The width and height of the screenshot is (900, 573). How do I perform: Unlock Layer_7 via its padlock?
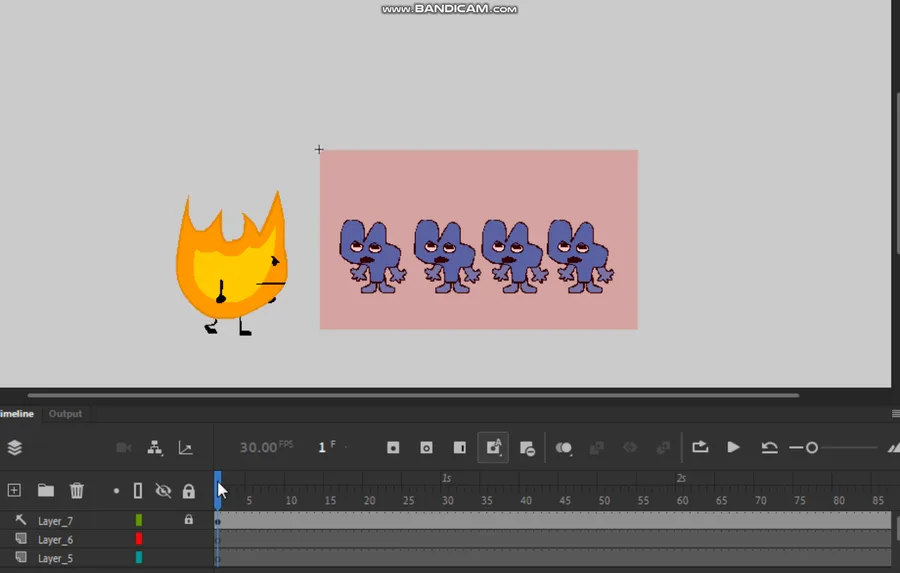(x=189, y=520)
